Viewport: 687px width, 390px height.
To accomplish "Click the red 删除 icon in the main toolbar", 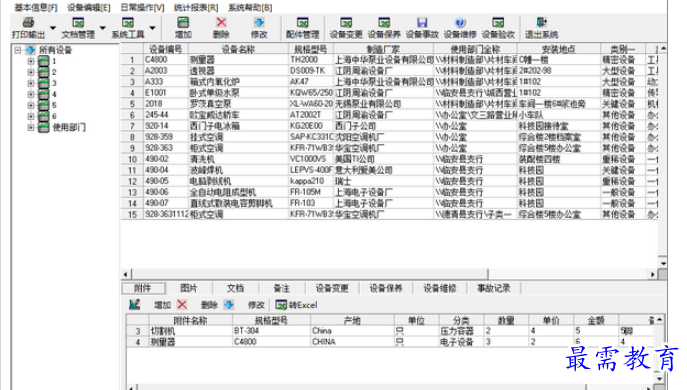I will click(221, 23).
